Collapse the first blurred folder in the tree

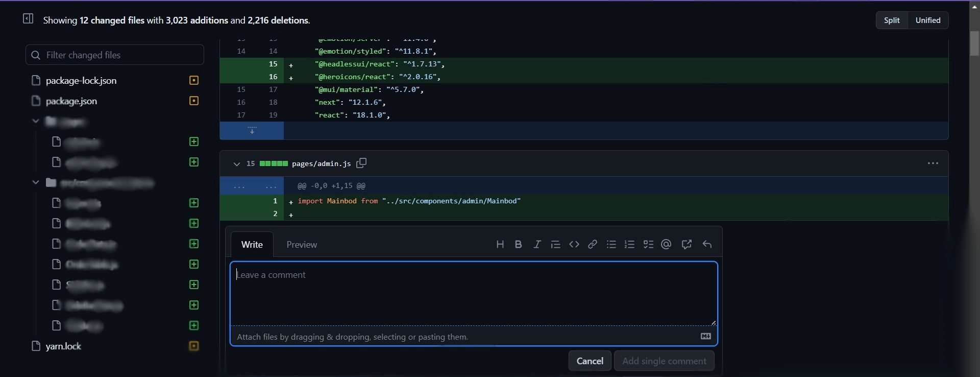click(36, 122)
